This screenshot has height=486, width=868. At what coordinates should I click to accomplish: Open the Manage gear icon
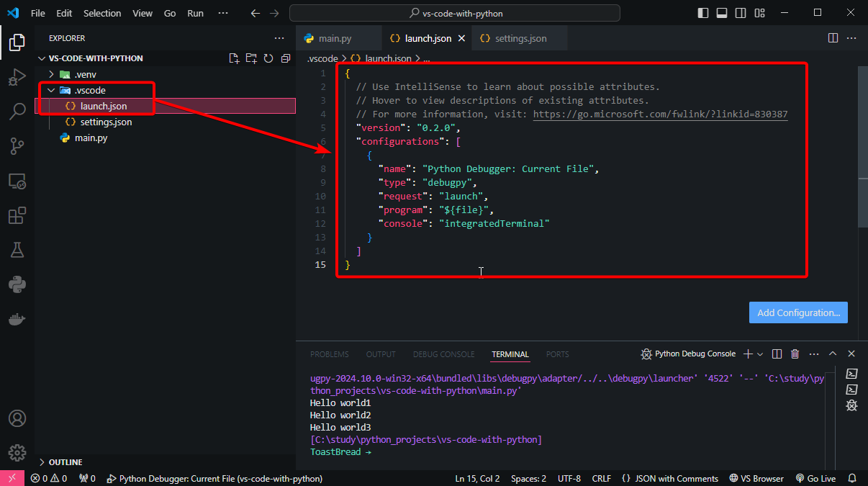pyautogui.click(x=17, y=452)
